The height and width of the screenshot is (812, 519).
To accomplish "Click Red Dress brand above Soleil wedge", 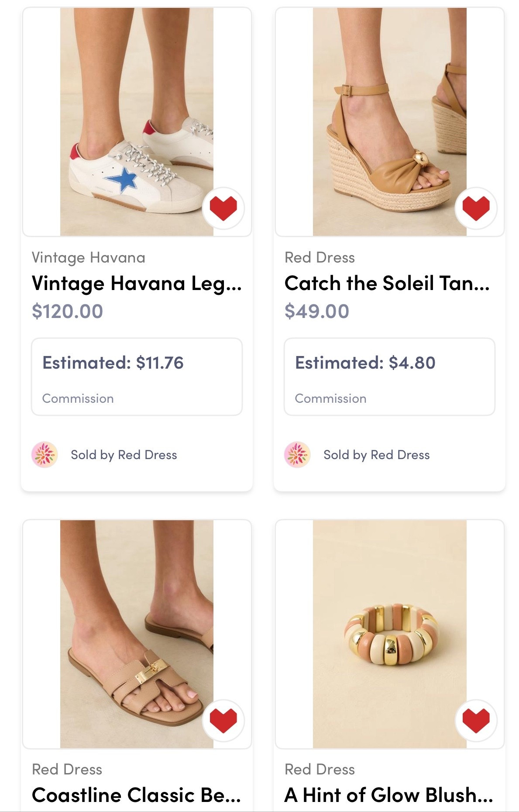I will (320, 258).
